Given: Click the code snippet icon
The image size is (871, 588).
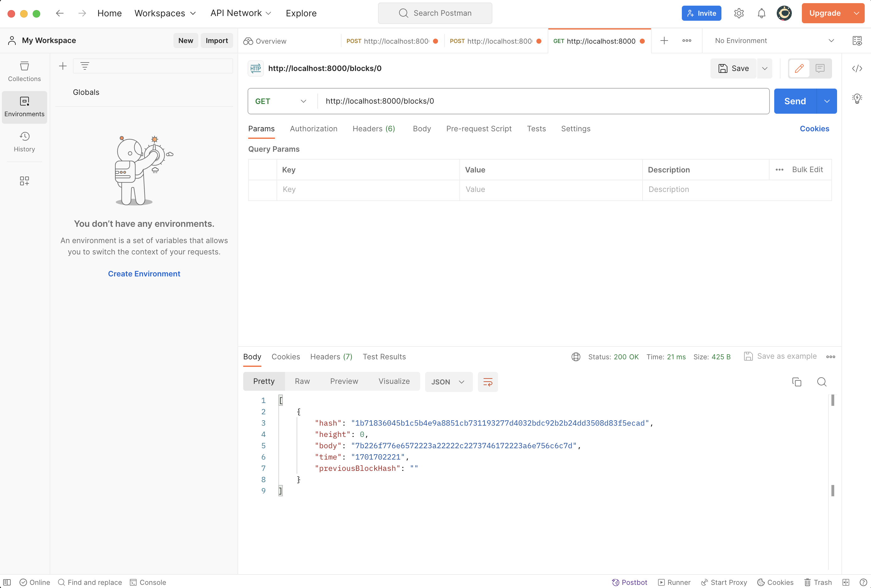Looking at the screenshot, I should point(857,68).
